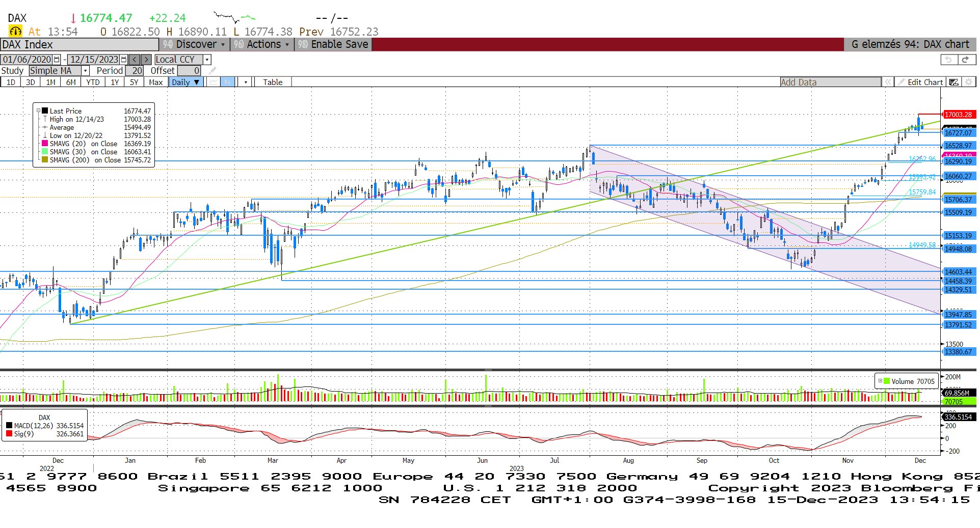Click the 17003.28 red price label
The image size is (980, 528).
[x=958, y=115]
